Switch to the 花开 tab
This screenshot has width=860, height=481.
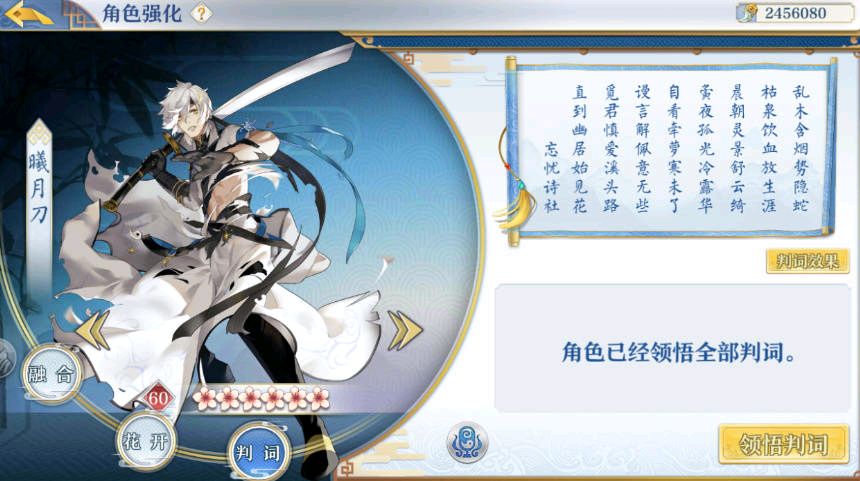point(146,442)
